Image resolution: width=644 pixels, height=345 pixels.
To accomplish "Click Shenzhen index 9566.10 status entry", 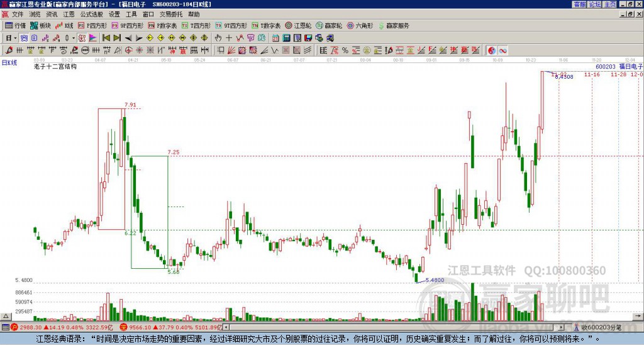I will pos(170,327).
